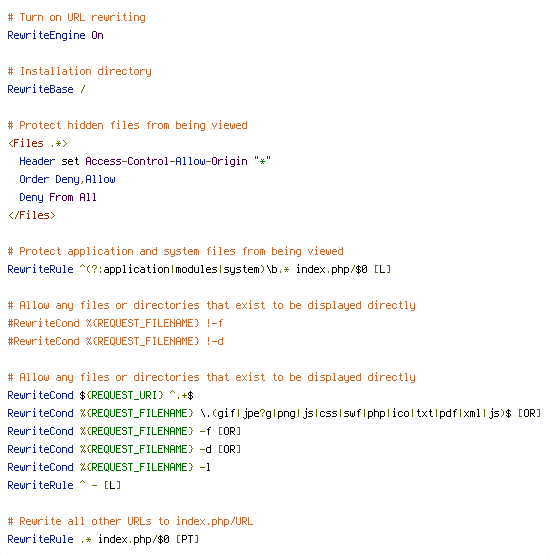Select the 'Order Deny,Allow' line
This screenshot has height=556, width=550.
click(x=67, y=179)
